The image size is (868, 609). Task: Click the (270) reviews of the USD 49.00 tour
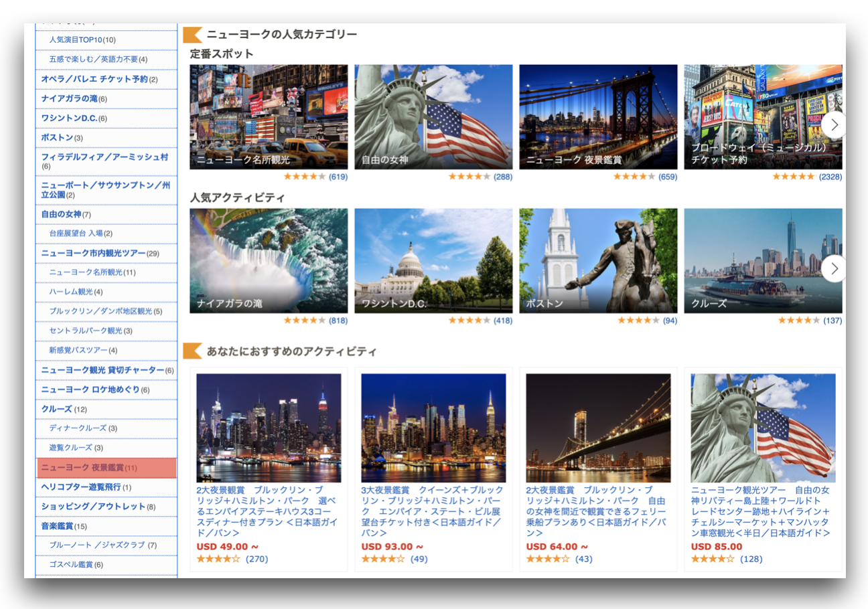click(257, 559)
